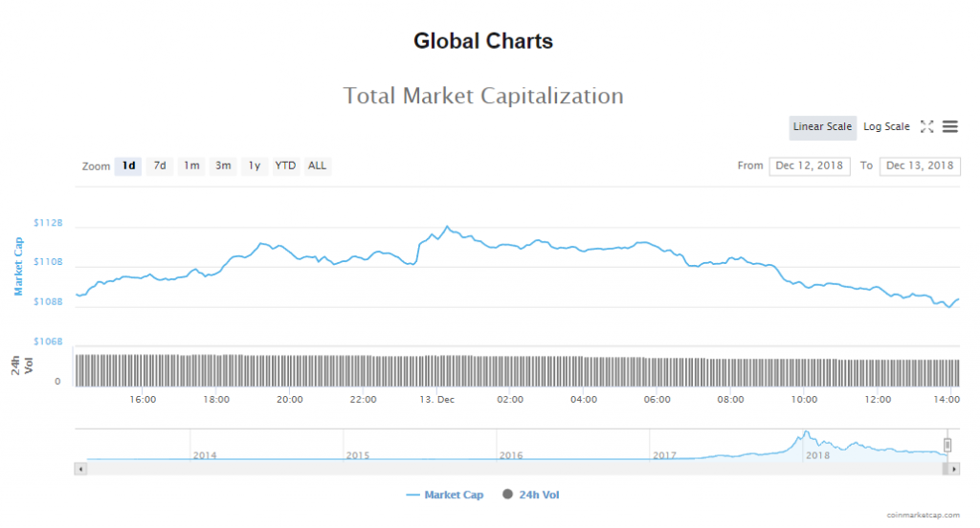980x528 pixels.
Task: Zoom chart to 1y
Action: coord(255,165)
